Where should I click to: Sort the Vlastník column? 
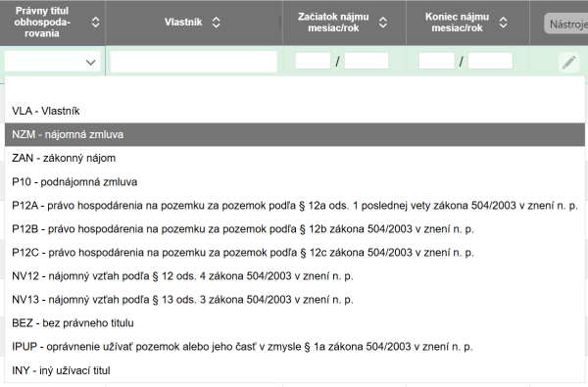pyautogui.click(x=216, y=23)
